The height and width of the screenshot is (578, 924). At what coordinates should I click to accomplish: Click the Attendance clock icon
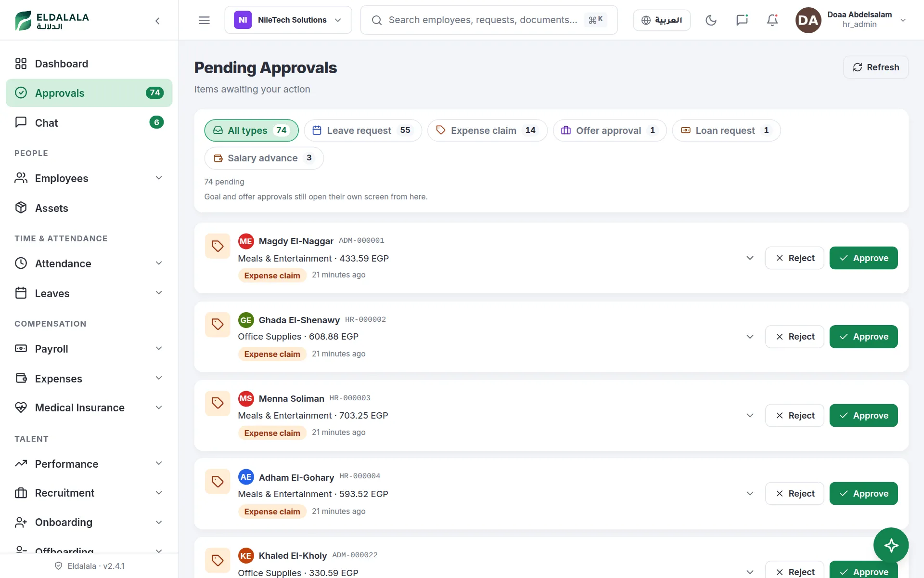point(21,263)
